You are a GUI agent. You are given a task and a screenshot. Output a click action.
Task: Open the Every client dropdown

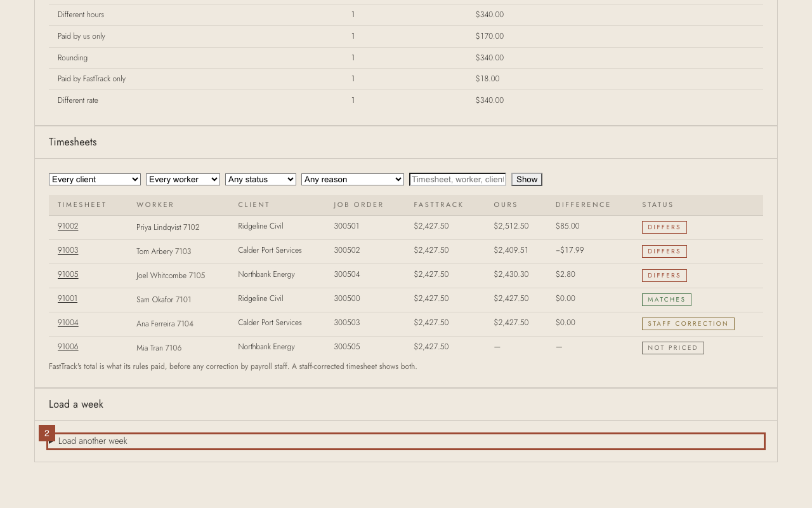pyautogui.click(x=95, y=180)
